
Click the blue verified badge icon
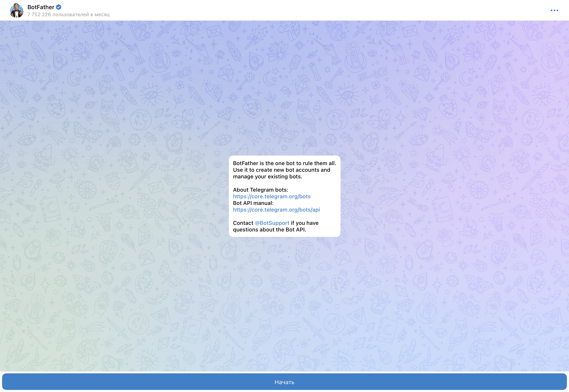pyautogui.click(x=59, y=7)
